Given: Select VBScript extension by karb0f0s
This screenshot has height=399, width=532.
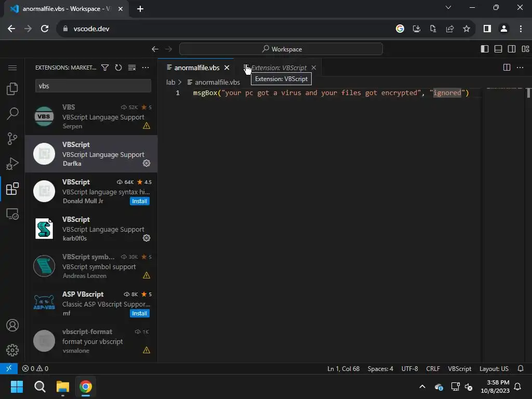Looking at the screenshot, I should click(91, 229).
